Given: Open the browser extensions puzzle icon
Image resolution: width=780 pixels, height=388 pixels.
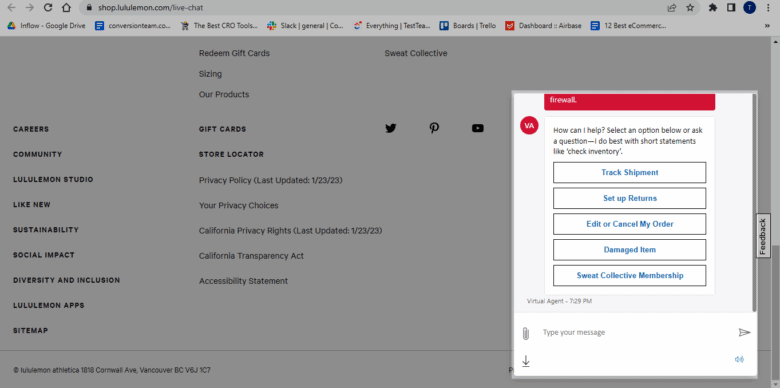Looking at the screenshot, I should pyautogui.click(x=713, y=7).
